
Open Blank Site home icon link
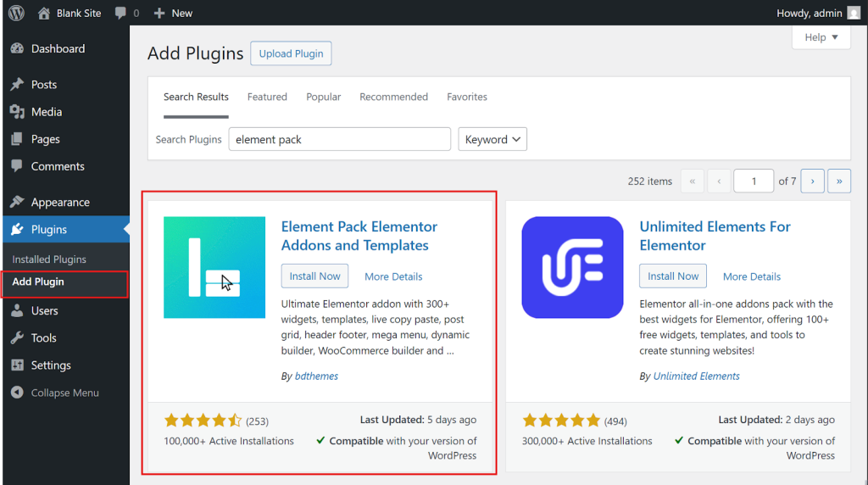coord(44,13)
